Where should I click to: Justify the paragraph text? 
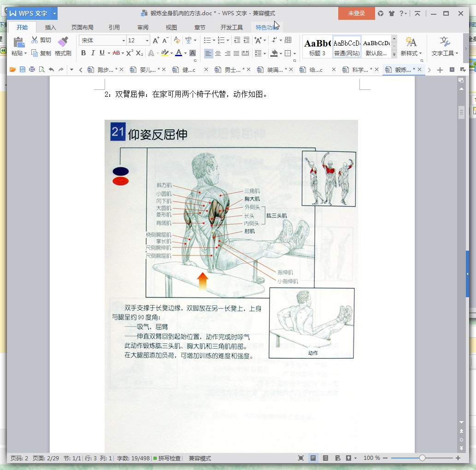pos(236,53)
